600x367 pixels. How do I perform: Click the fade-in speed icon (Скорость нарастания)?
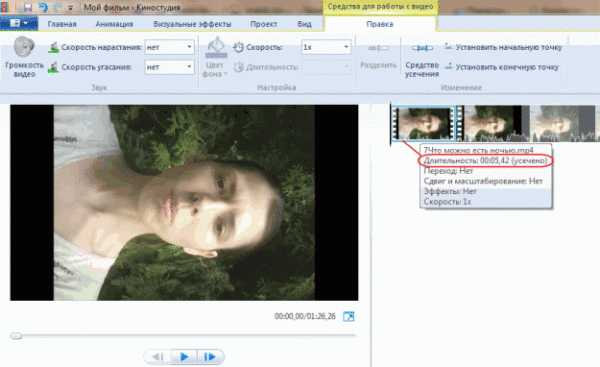53,47
